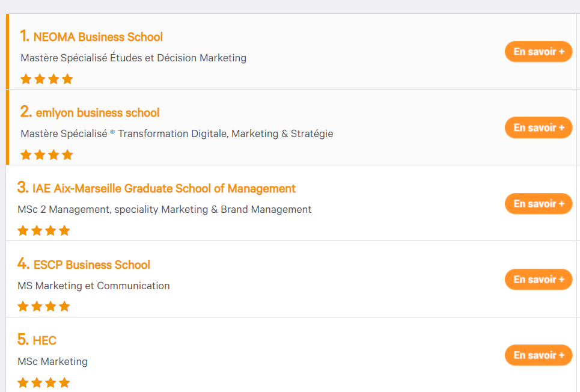
Task: Click En savoir + for emlyon business school
Action: coord(539,127)
